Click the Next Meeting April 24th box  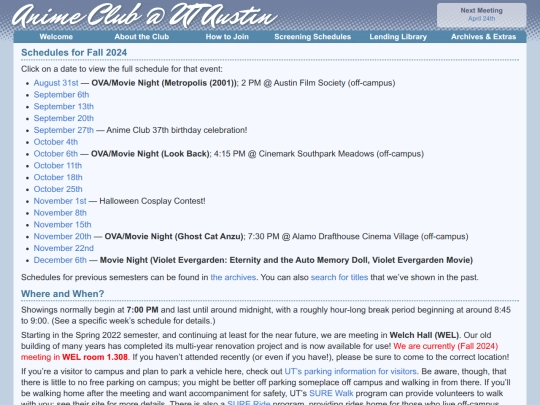(481, 15)
